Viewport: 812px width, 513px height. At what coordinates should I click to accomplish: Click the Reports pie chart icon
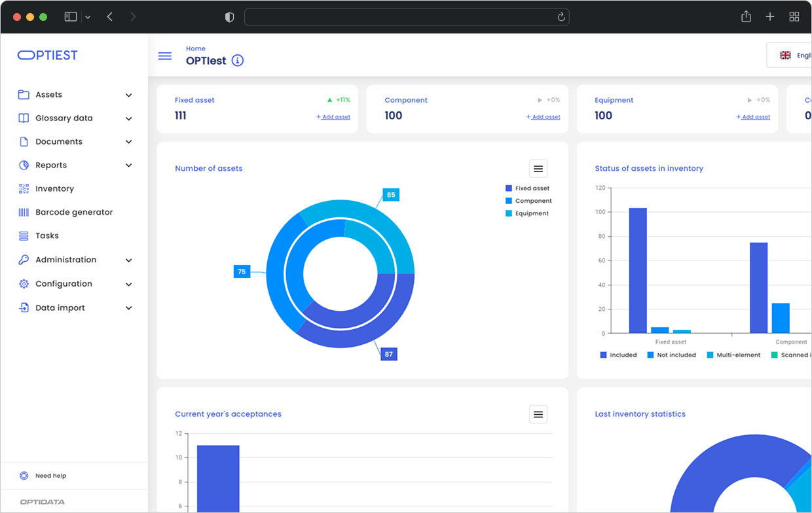point(24,166)
